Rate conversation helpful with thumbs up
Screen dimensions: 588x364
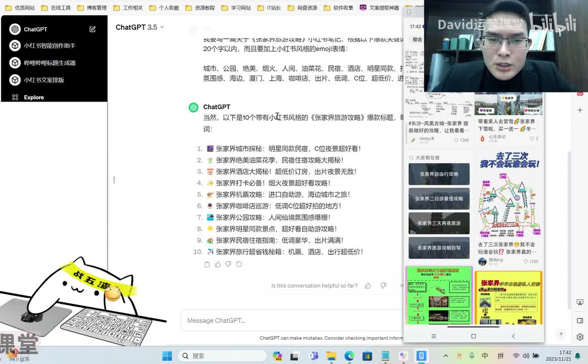click(368, 286)
